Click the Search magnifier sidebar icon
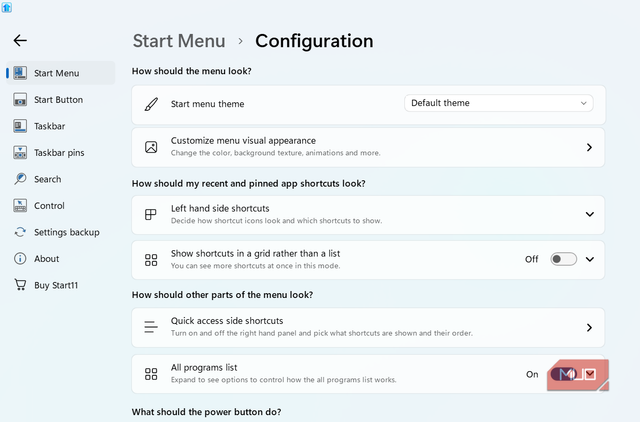This screenshot has width=640, height=422. click(20, 179)
